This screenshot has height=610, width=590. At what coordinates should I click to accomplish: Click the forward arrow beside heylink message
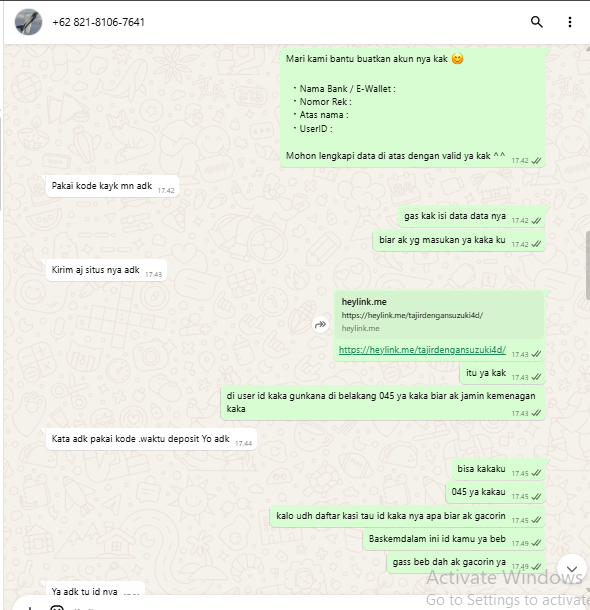320,324
